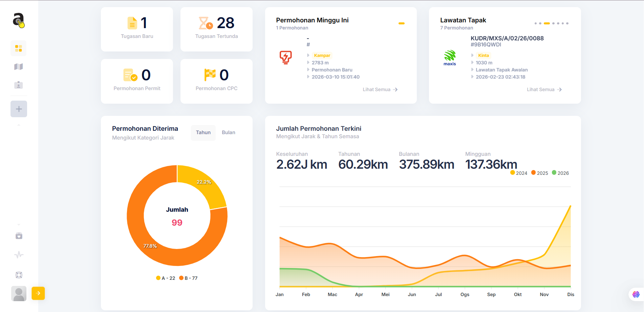The height and width of the screenshot is (312, 644).
Task: Click the carousel indicator in Permohonan Minggu Ini
Action: (402, 23)
